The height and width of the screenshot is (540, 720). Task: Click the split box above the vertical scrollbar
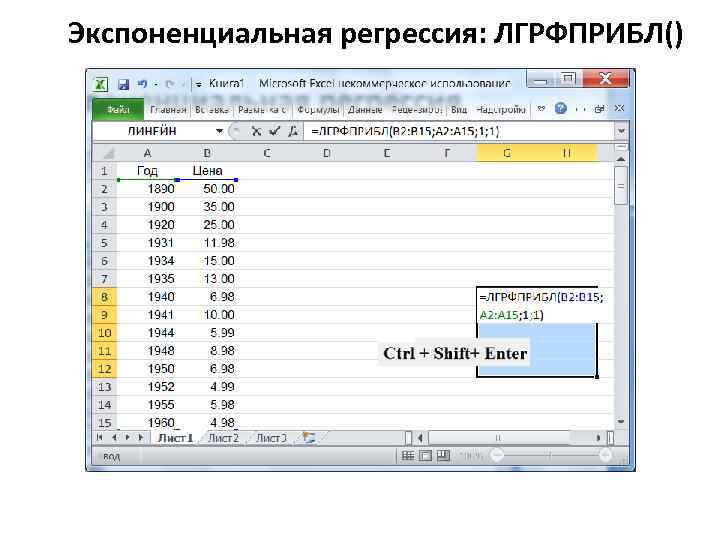point(621,148)
